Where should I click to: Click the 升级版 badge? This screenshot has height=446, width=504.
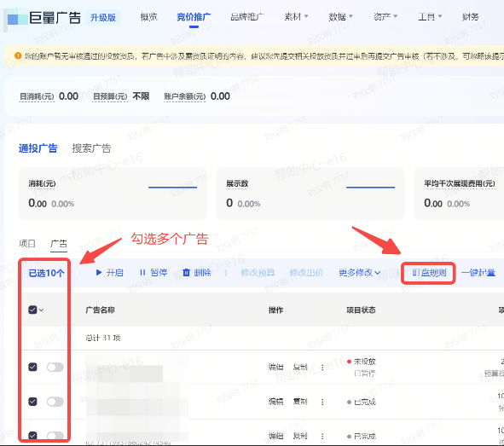coord(103,17)
